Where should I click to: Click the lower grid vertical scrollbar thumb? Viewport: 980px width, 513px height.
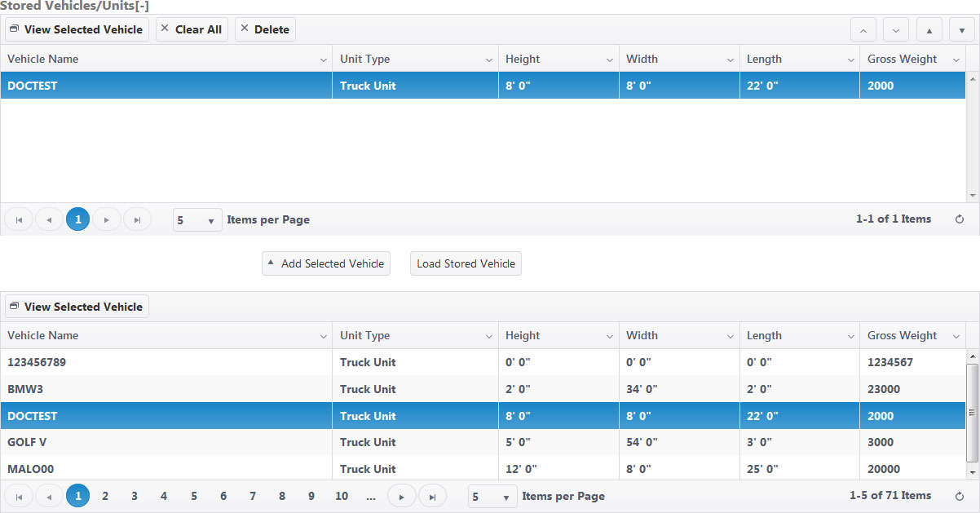pyautogui.click(x=972, y=413)
